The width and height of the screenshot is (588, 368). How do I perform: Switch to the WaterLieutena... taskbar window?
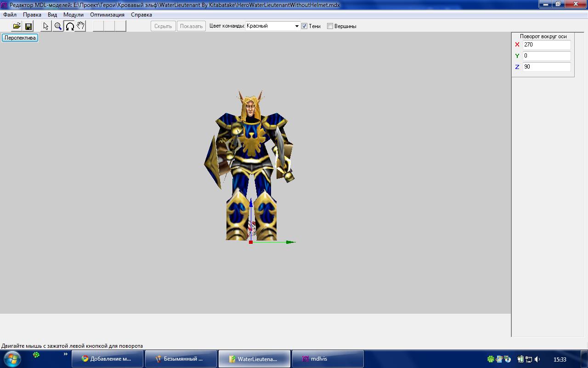[x=254, y=359]
